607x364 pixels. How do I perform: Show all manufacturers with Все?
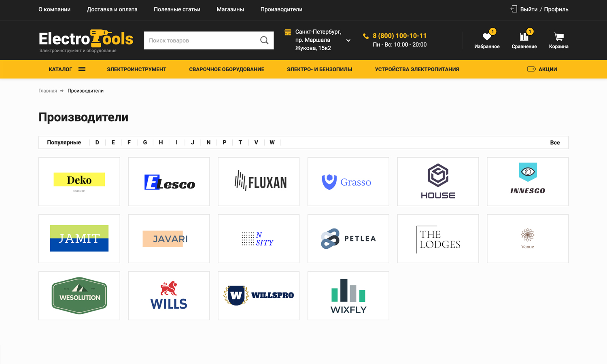(555, 142)
